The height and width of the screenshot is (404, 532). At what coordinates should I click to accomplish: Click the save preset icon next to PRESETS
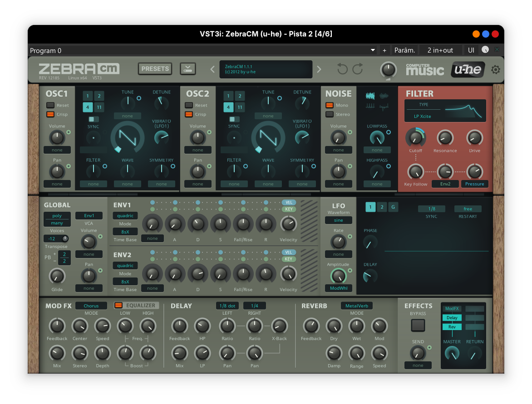click(x=188, y=69)
